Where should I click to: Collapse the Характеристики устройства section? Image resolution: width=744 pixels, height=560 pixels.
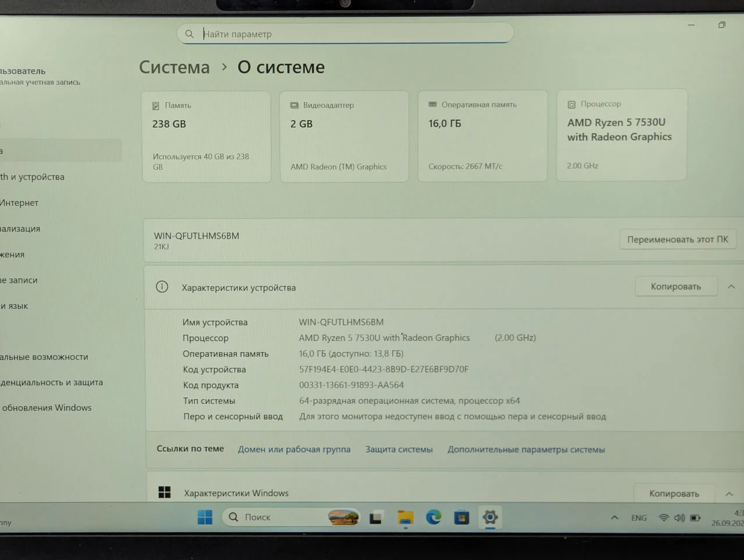[731, 286]
